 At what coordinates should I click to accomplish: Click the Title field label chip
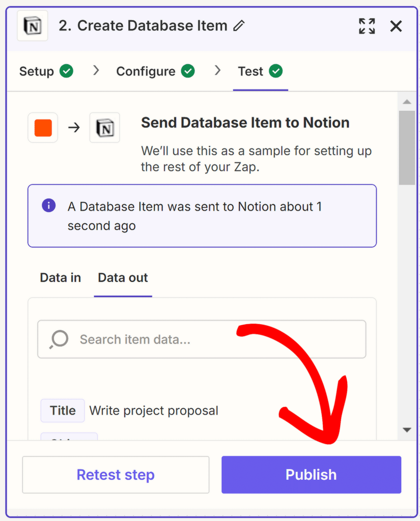pos(63,411)
